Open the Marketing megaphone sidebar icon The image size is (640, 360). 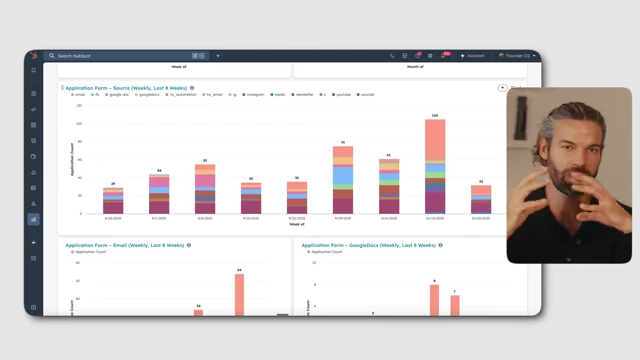click(33, 109)
